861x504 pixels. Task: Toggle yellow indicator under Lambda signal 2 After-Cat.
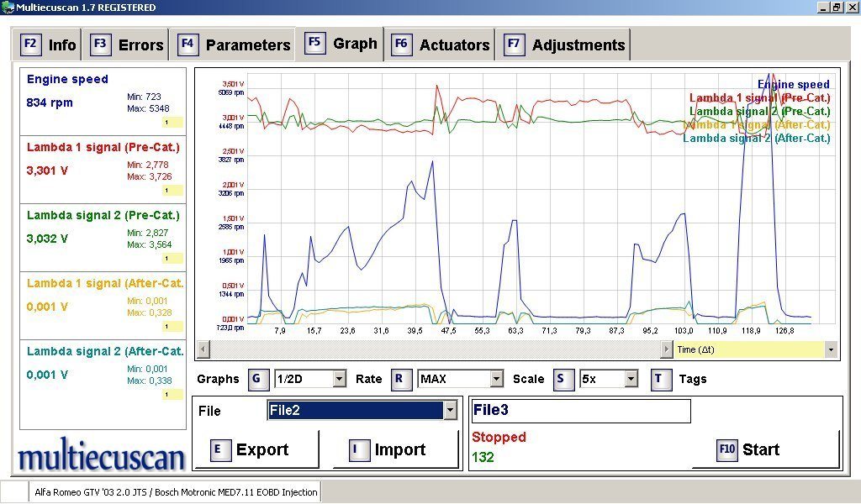[172, 394]
